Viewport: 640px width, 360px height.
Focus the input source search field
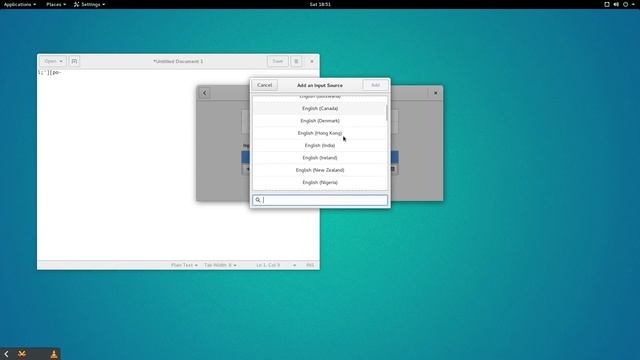(320, 200)
